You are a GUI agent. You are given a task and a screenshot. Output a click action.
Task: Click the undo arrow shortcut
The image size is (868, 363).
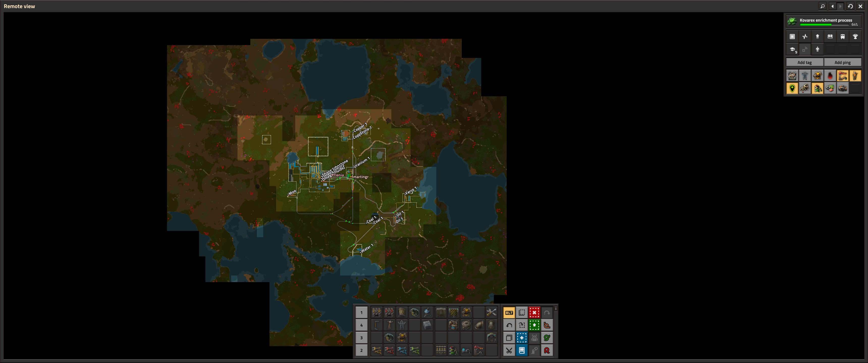pyautogui.click(x=509, y=325)
